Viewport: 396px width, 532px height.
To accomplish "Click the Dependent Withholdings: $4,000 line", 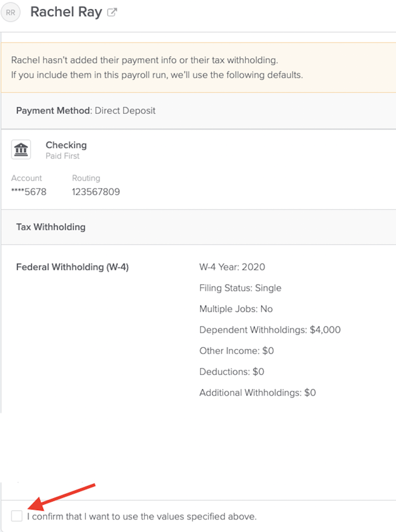I will [x=270, y=330].
